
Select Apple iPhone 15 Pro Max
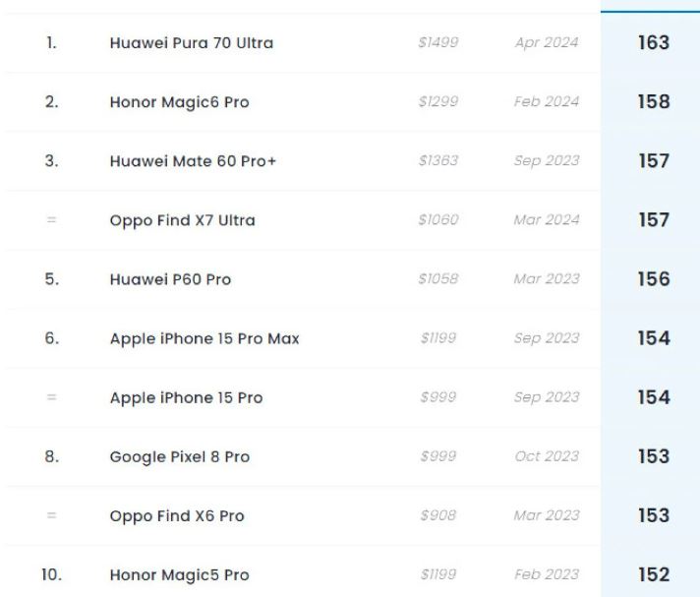coord(204,338)
